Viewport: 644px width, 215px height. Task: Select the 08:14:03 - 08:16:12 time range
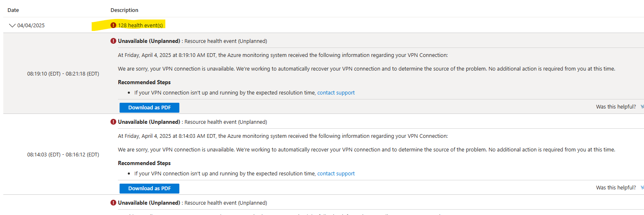tap(63, 155)
